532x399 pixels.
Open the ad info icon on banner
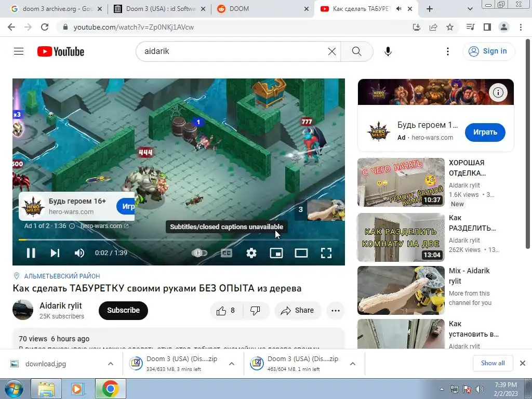click(x=498, y=92)
